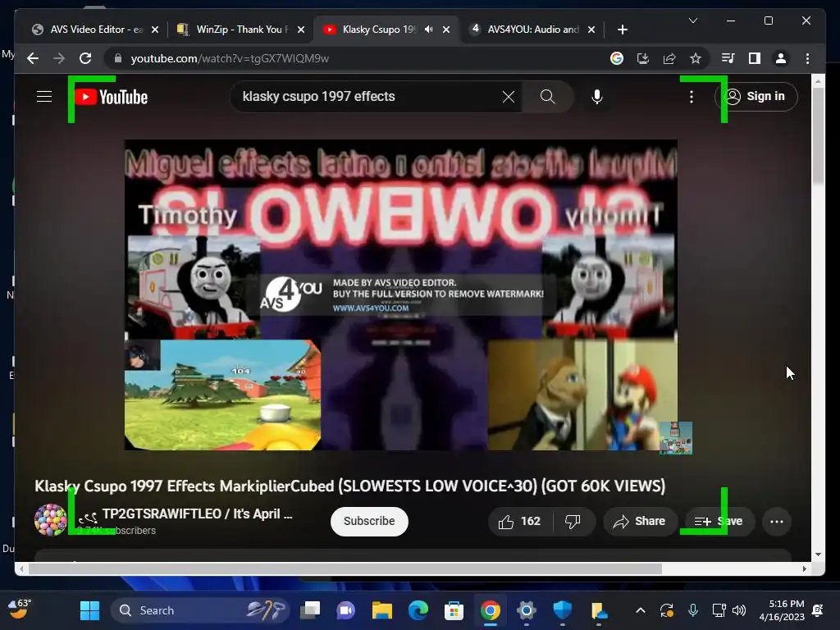Save video to a playlist
Image resolution: width=840 pixels, height=630 pixels.
pos(719,521)
